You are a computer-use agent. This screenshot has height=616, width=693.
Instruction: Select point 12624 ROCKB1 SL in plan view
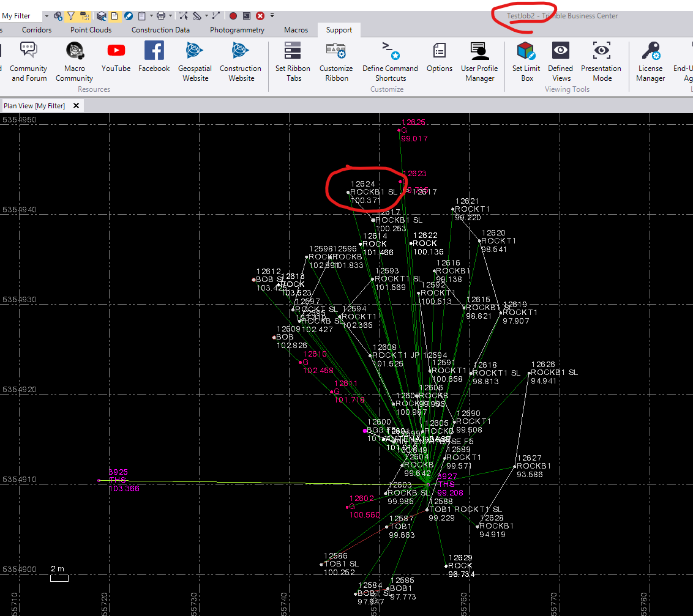click(348, 192)
